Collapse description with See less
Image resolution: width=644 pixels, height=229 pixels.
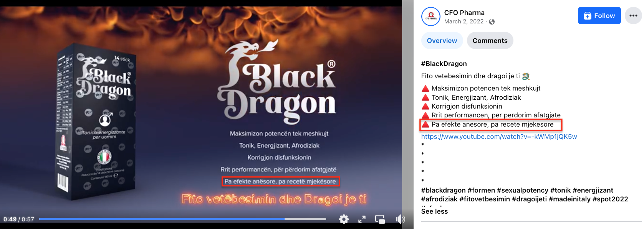point(434,211)
